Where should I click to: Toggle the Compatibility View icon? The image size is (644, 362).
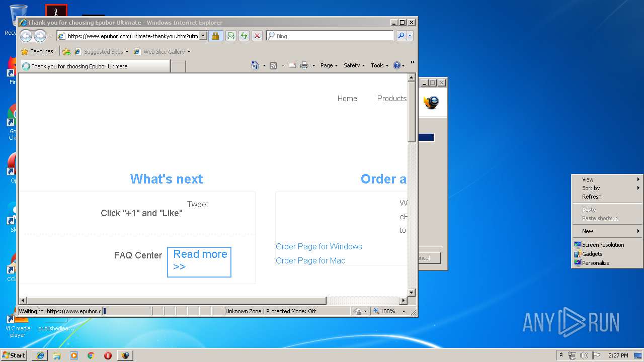[x=230, y=36]
